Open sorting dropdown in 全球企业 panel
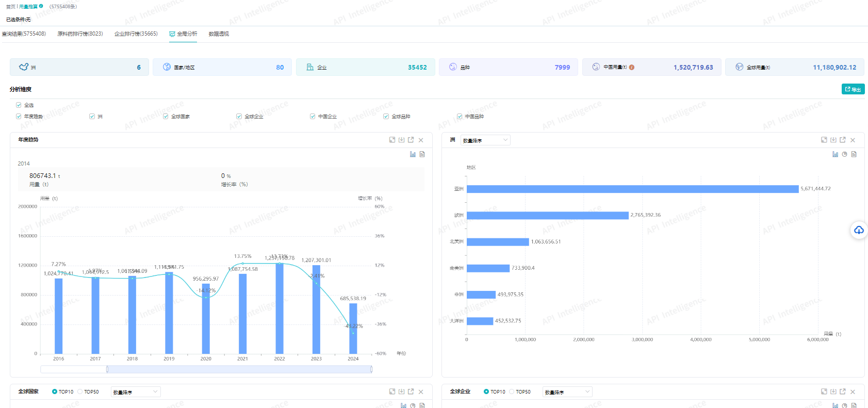The height and width of the screenshot is (408, 868). pos(567,392)
